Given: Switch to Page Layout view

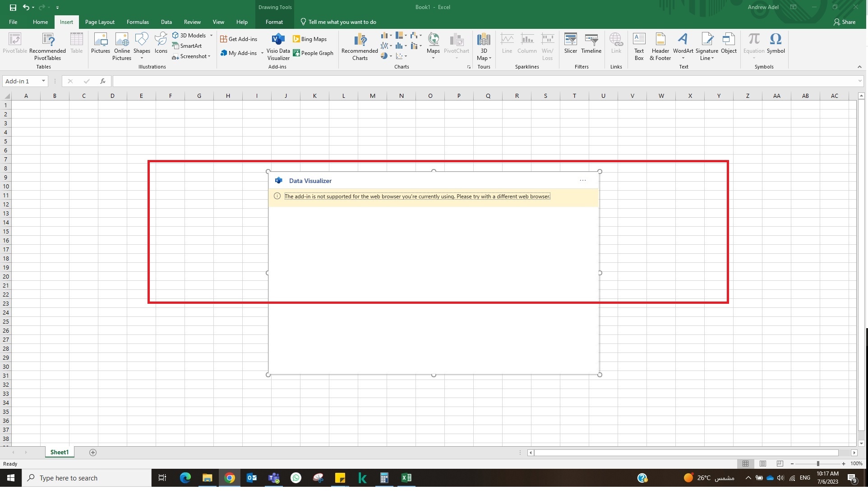Looking at the screenshot, I should coord(762,464).
